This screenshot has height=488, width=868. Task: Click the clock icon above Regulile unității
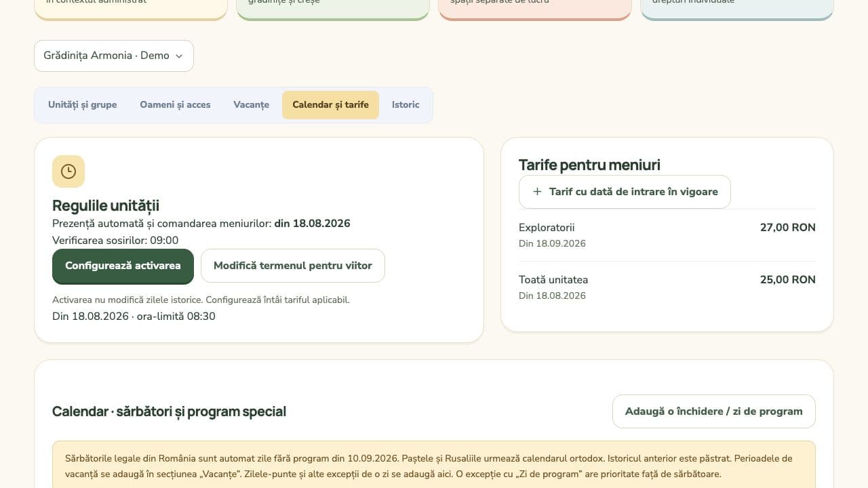68,171
